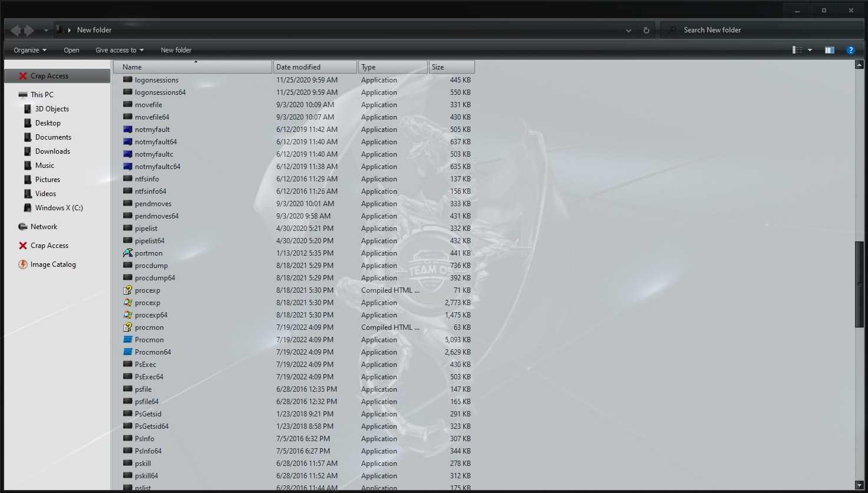Click the notmyfaultc64 file icon
Image resolution: width=868 pixels, height=493 pixels.
128,167
